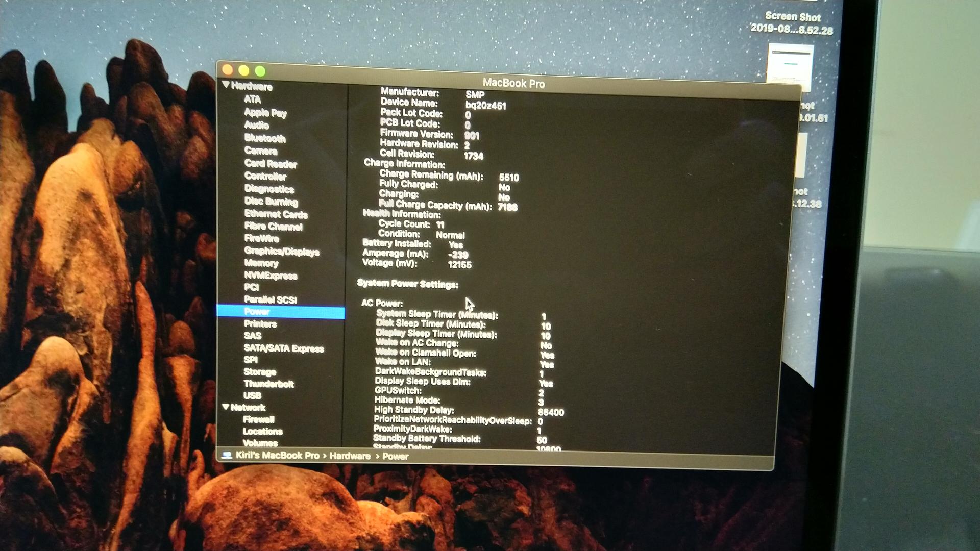Select Volumes under Network
Screen dimensions: 980x551
point(260,443)
